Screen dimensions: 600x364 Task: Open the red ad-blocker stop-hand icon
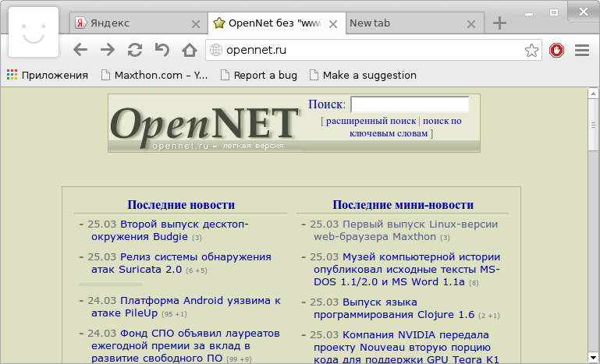coord(556,50)
